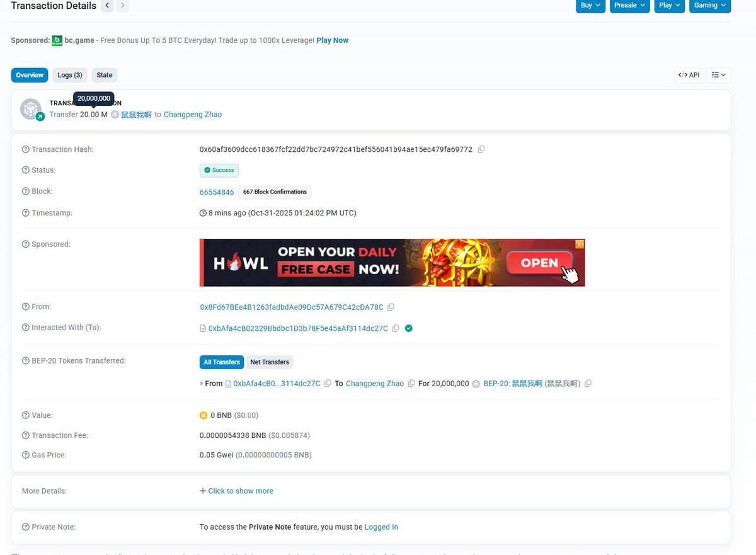Click help icon beside Interacted With
Screen dimensions: 756x555
(26, 328)
